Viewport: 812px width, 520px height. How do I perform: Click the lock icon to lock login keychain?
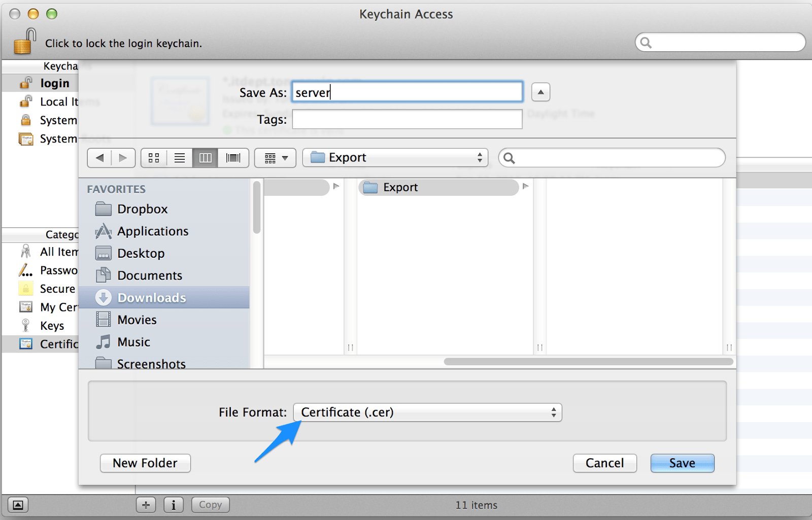click(24, 41)
